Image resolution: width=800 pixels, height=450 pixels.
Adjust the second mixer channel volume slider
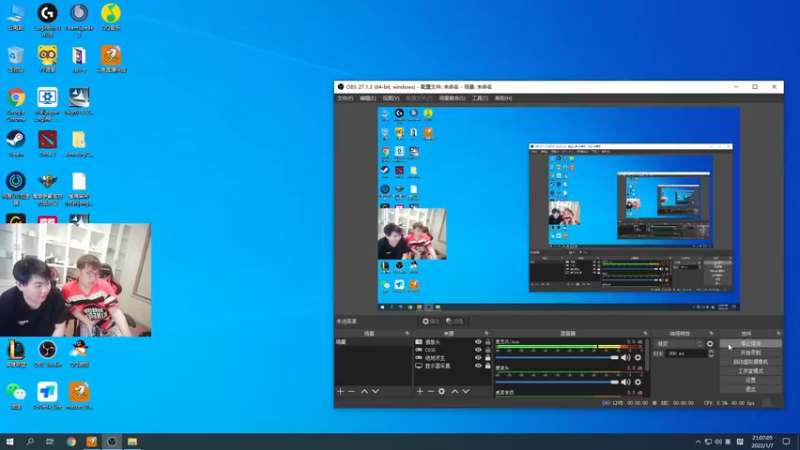pos(557,382)
